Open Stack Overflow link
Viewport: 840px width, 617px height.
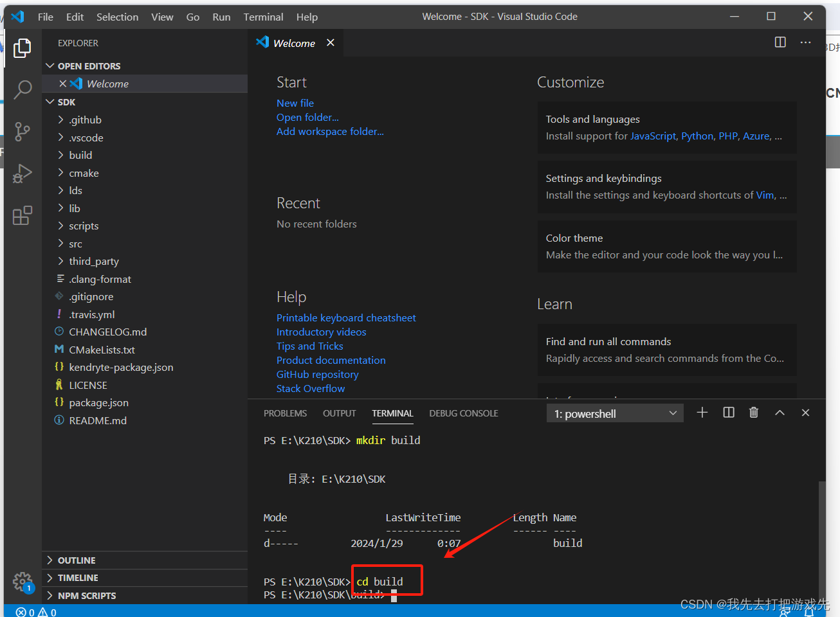(x=311, y=388)
